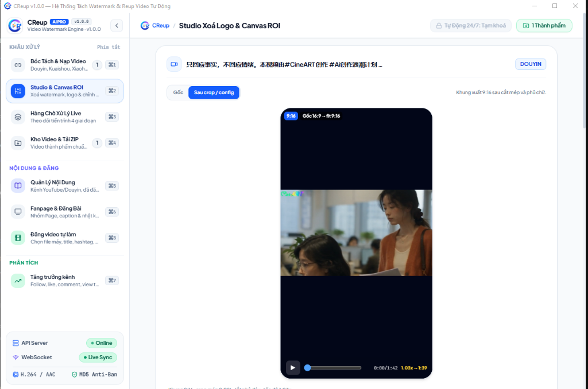Open Quản Lý Nội Dung page
588x389 pixels.
click(64, 186)
